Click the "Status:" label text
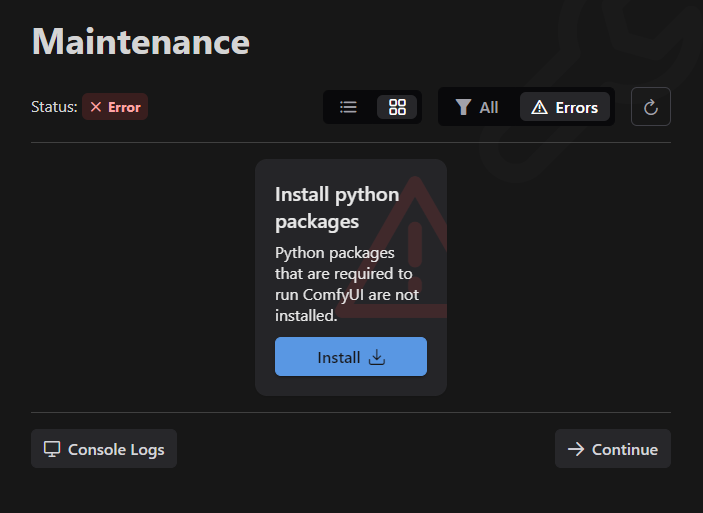 pos(54,107)
